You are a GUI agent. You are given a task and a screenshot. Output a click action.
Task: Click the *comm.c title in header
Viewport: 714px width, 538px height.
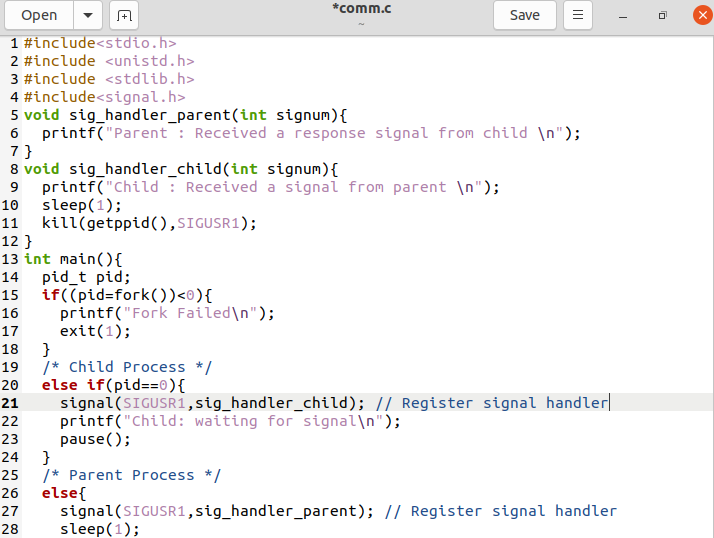pos(360,9)
